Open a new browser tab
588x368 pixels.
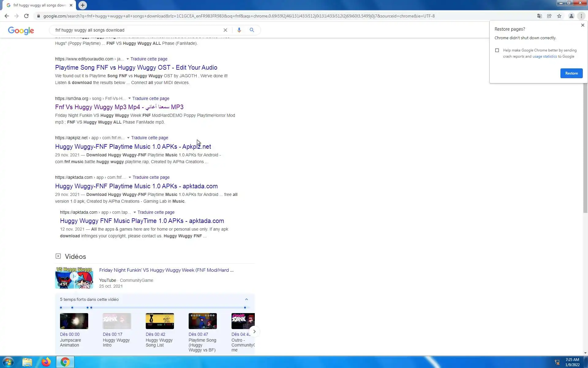[x=82, y=5]
